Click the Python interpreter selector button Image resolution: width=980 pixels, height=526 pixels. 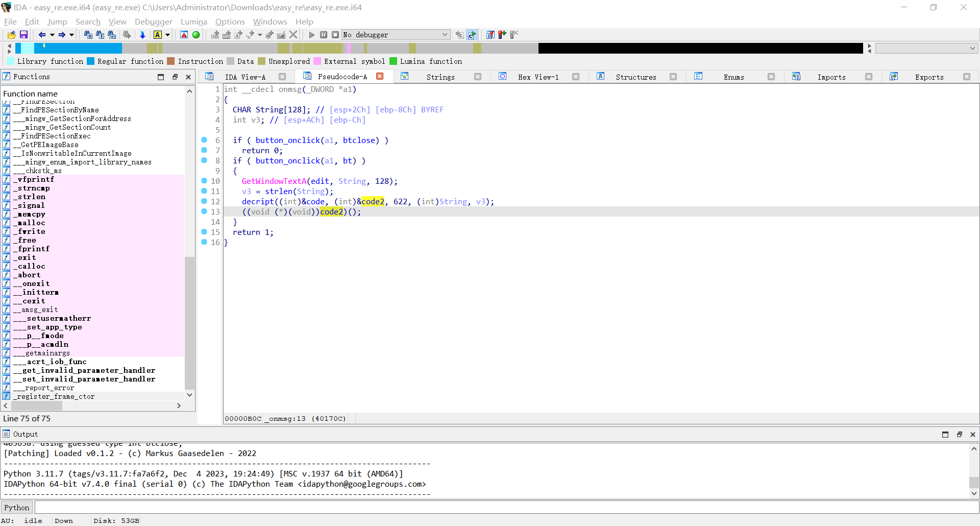[x=17, y=508]
